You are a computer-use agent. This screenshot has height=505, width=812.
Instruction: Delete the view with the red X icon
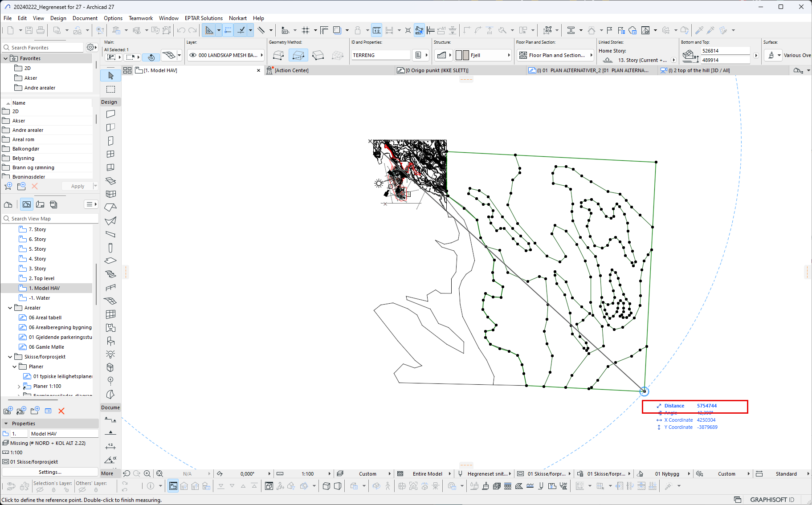(x=61, y=411)
